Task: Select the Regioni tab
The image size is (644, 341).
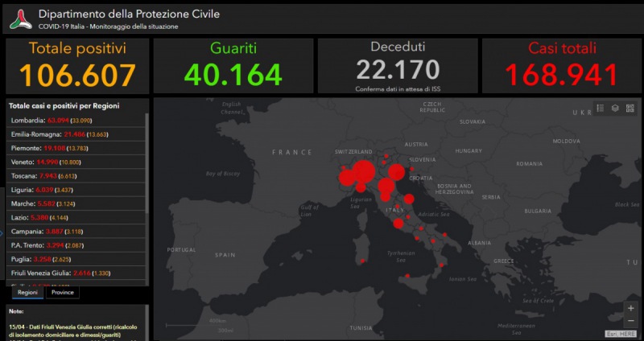Action: [28, 293]
